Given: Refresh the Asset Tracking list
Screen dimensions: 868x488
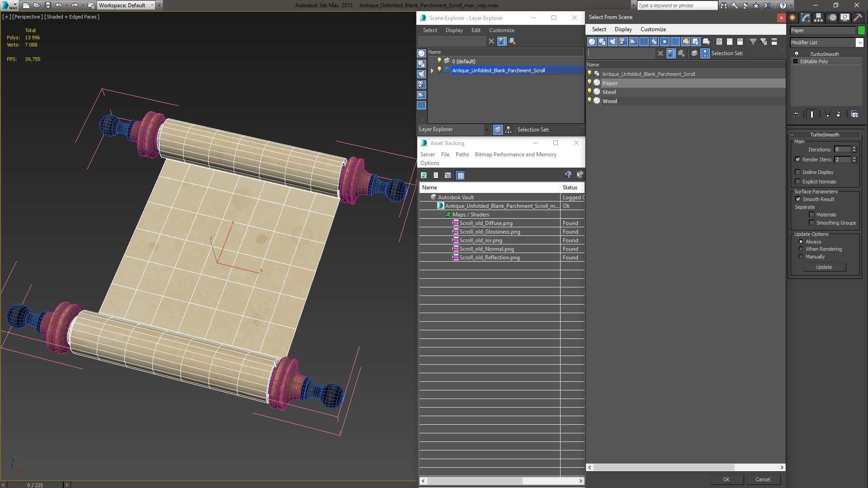Looking at the screenshot, I should 424,175.
